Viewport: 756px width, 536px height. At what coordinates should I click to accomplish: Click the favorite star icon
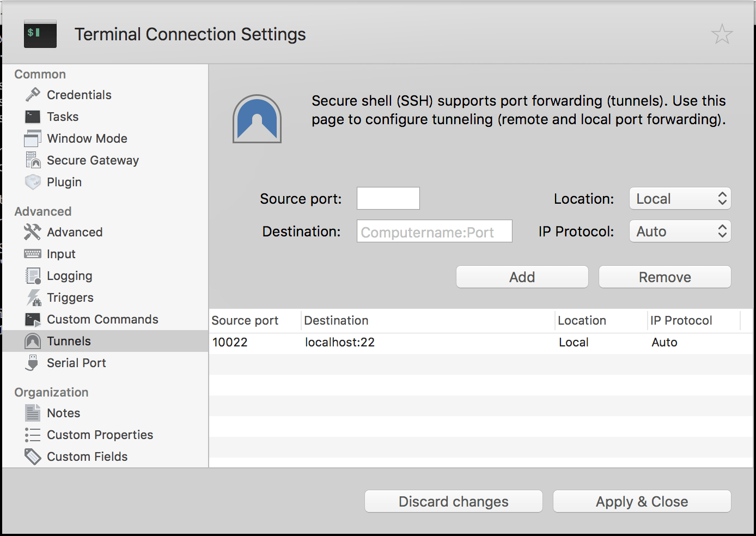click(x=722, y=34)
